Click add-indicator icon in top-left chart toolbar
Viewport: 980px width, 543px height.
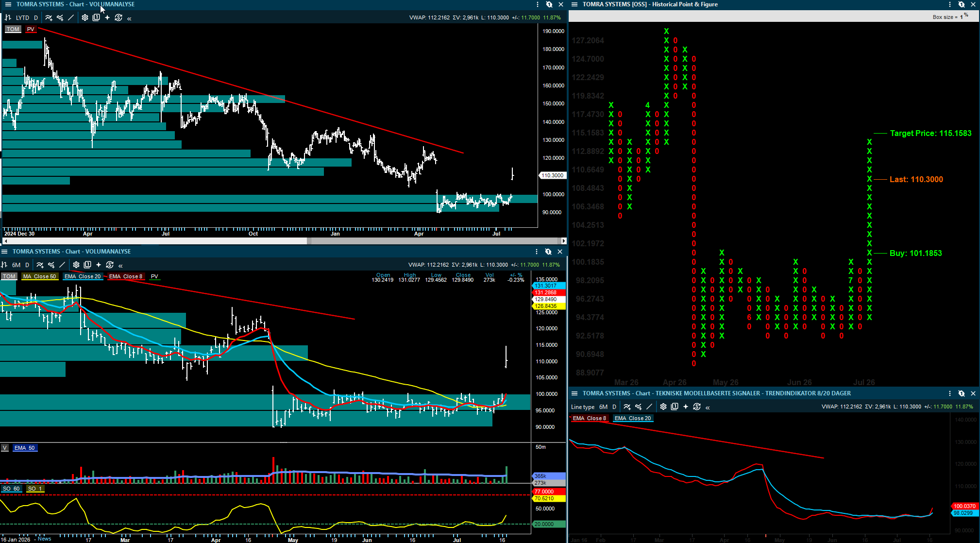point(49,17)
